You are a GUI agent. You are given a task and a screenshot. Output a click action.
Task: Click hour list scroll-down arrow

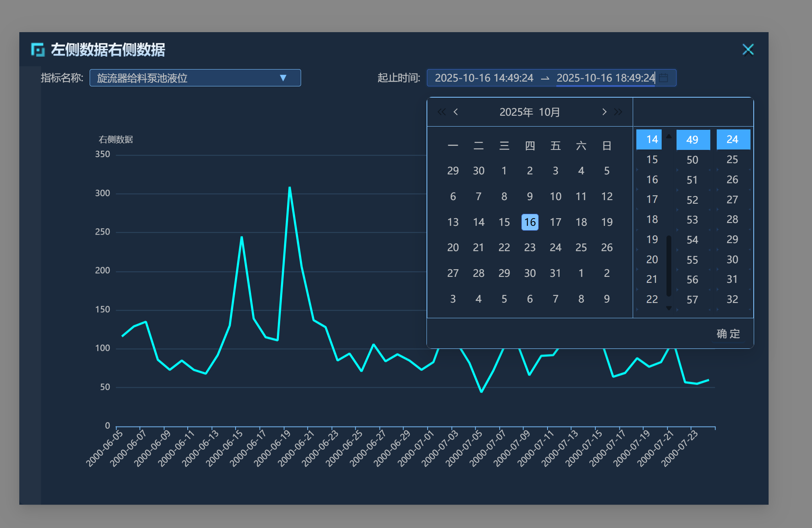click(x=669, y=308)
